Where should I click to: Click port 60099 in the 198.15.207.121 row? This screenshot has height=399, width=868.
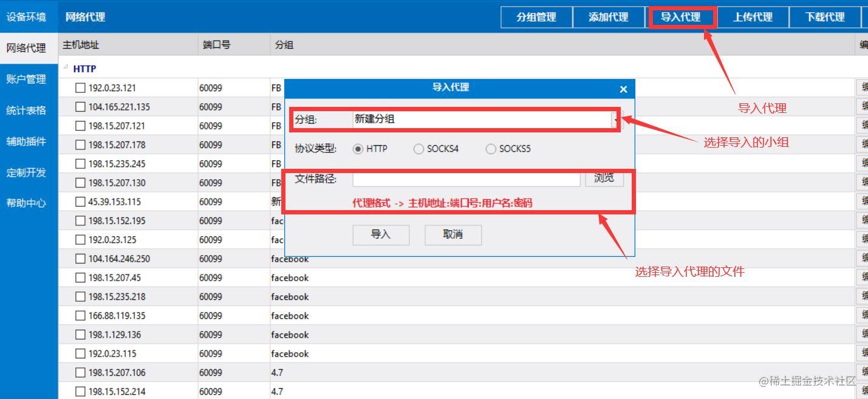[x=211, y=126]
